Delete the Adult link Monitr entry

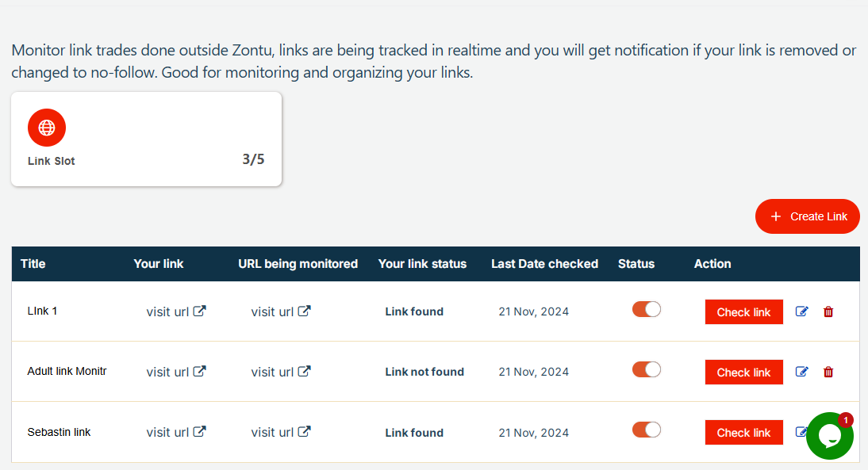tap(828, 372)
